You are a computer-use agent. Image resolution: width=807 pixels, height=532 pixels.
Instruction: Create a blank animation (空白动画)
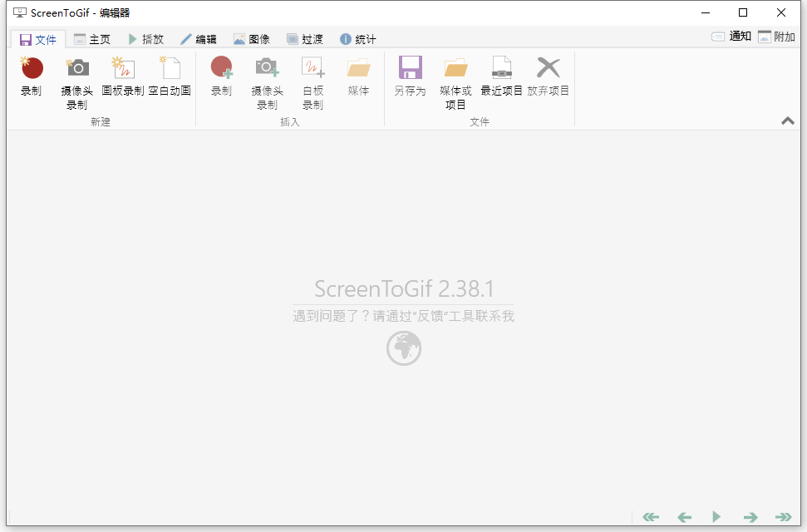[170, 76]
